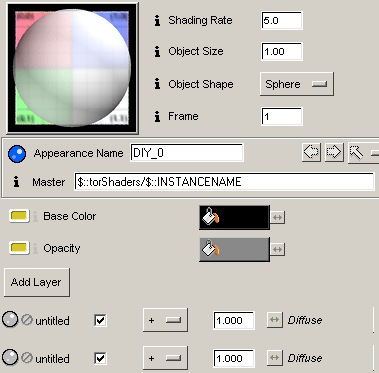Image resolution: width=379 pixels, height=373 pixels.
Task: Click the gray sphere icon of first untitled layer
Action: point(10,319)
